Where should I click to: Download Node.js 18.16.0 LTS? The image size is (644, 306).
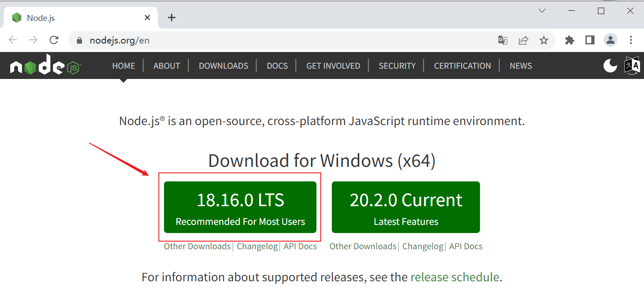pos(240,207)
